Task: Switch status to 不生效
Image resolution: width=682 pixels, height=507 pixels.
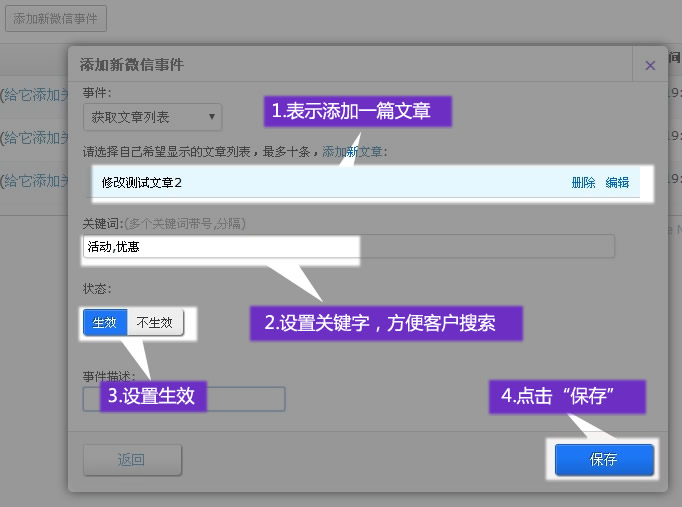Action: tap(155, 322)
